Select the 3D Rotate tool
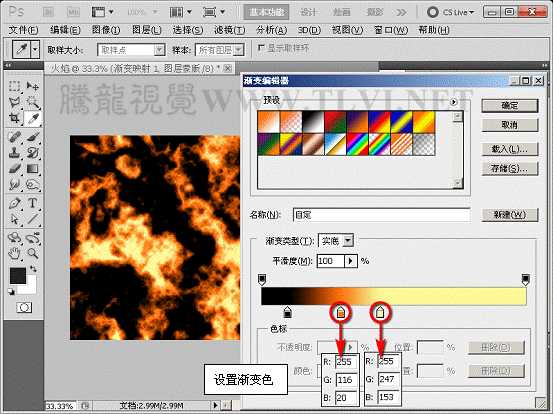This screenshot has width=553, height=414. [x=14, y=238]
